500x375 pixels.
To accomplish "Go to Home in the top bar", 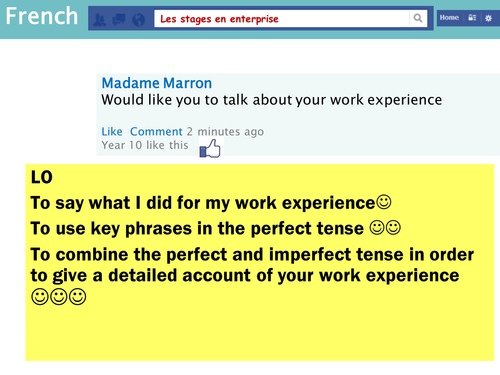I will point(449,17).
